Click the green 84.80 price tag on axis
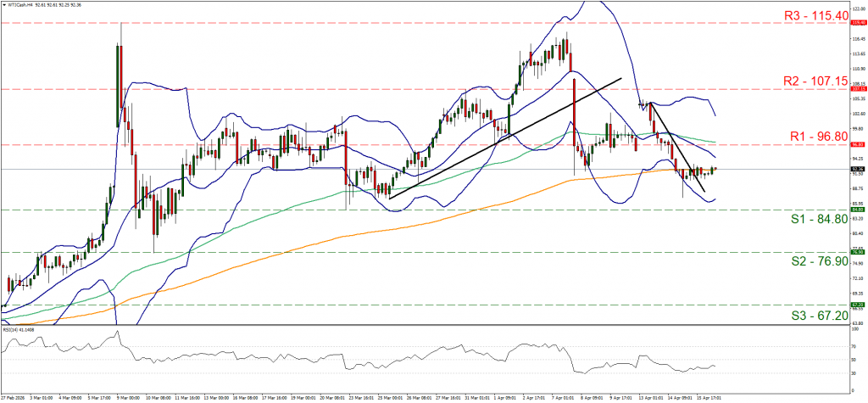The width and height of the screenshot is (868, 403). tap(857, 210)
